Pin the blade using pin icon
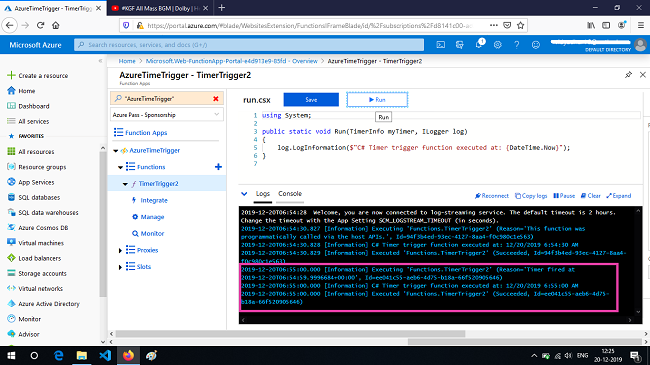Image resolution: width=650 pixels, height=365 pixels. (628, 75)
